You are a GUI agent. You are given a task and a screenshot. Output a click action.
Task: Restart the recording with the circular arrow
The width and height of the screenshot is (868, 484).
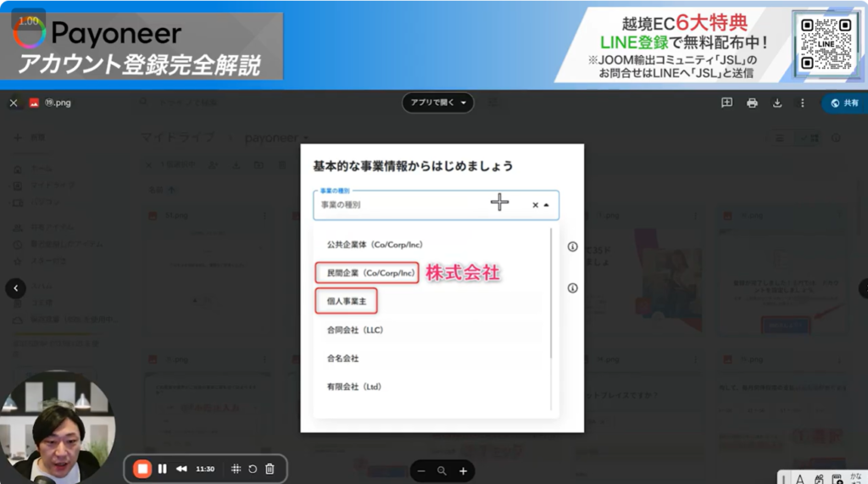(253, 469)
